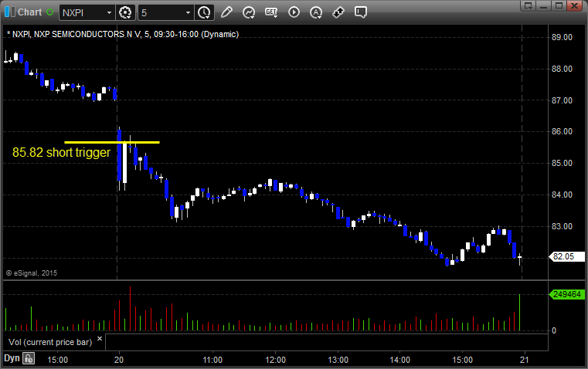
Task: Click the yellow 85.82 short trigger line
Action: 112,142
